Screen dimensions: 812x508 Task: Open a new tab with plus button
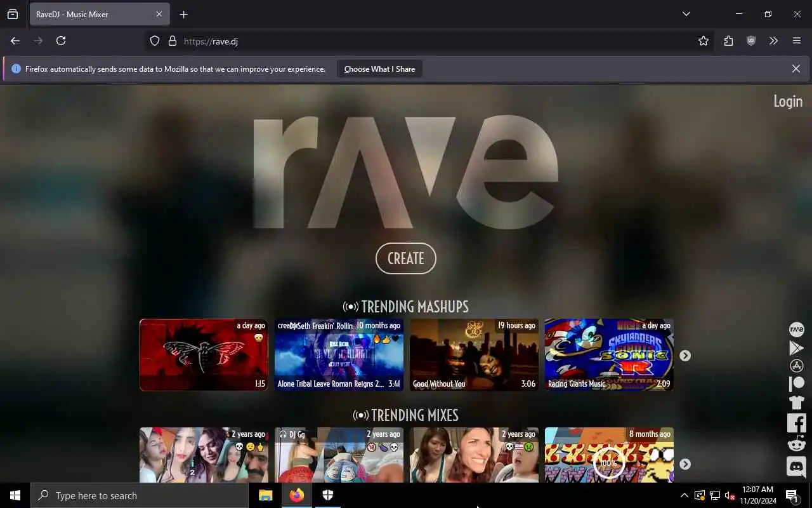pyautogui.click(x=183, y=14)
